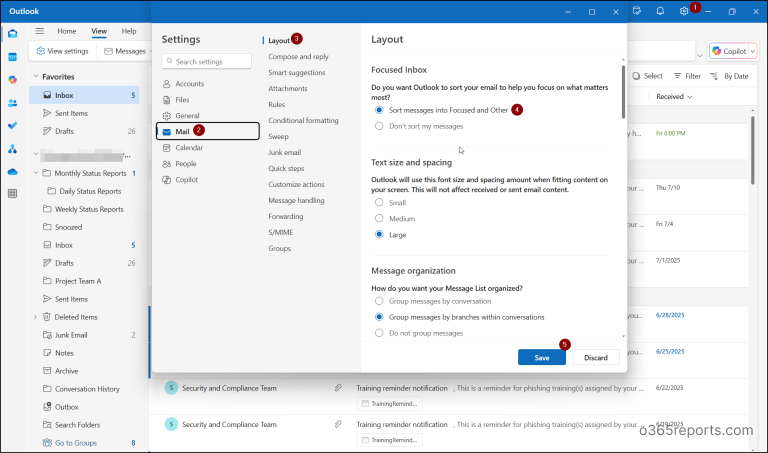
Task: Click the Messages ribbon button
Action: (x=125, y=51)
